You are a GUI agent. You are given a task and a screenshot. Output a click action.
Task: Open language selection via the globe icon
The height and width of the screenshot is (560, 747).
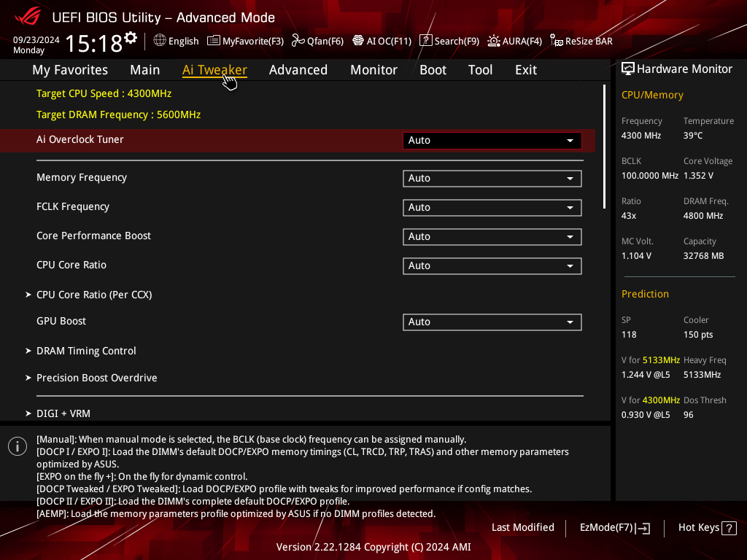tap(160, 41)
